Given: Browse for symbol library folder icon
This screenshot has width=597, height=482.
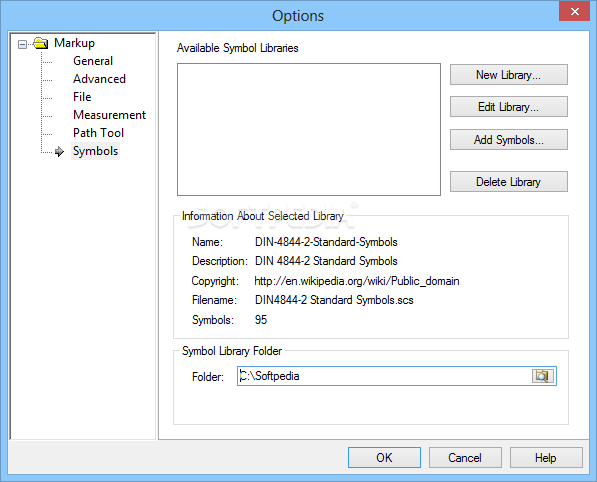Looking at the screenshot, I should tap(543, 376).
